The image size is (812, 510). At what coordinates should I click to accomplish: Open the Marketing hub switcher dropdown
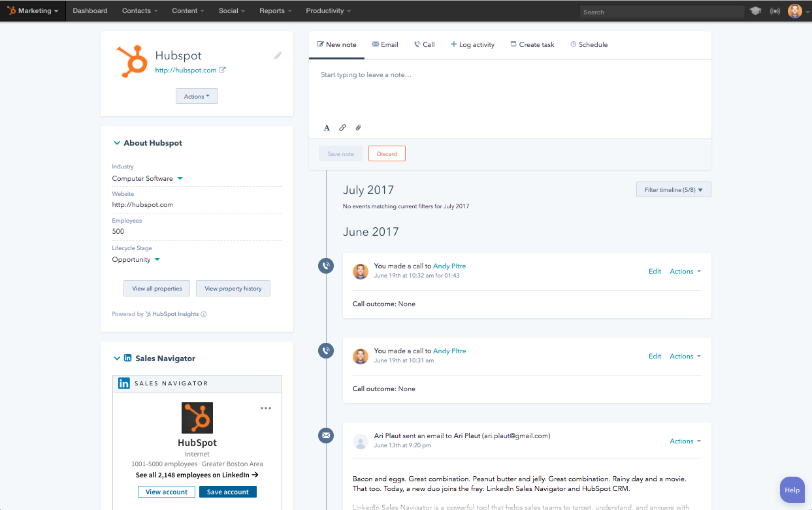tap(33, 11)
